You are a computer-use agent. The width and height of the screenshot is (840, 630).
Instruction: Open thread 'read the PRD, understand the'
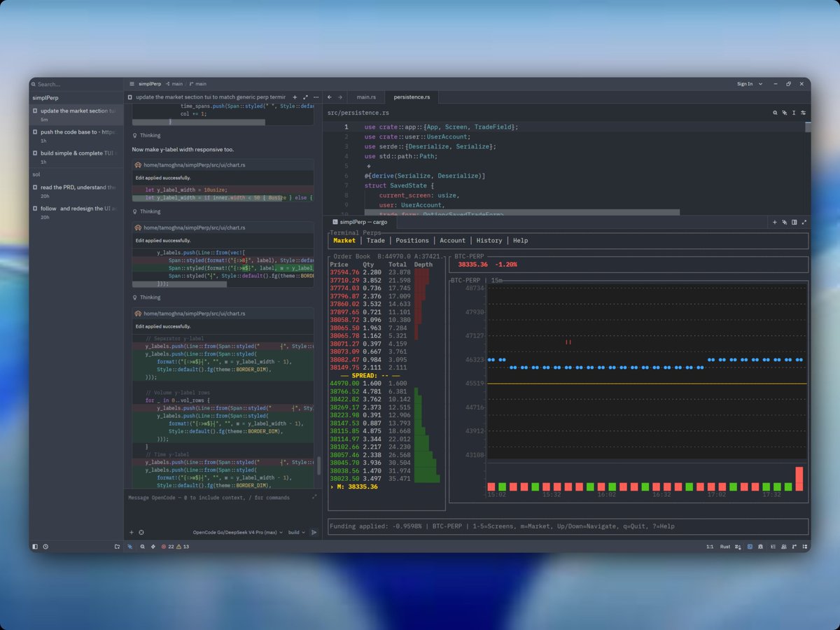click(x=76, y=191)
